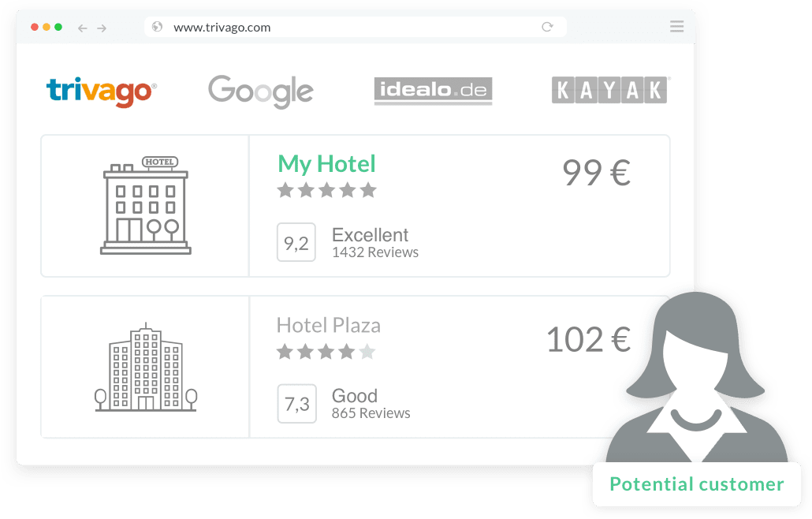Click the www.trivago.com address field
The width and height of the screenshot is (812, 519).
(x=356, y=27)
